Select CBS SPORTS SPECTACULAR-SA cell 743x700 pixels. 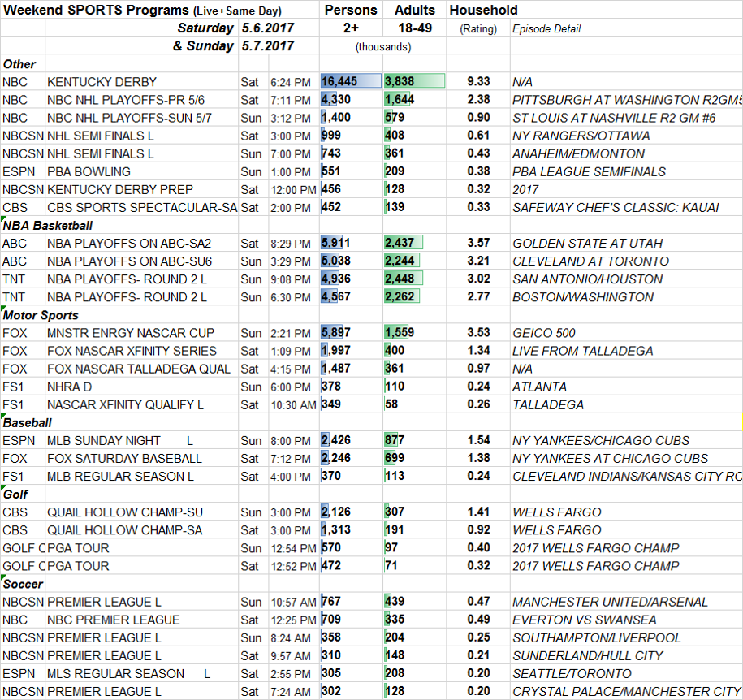coord(141,208)
